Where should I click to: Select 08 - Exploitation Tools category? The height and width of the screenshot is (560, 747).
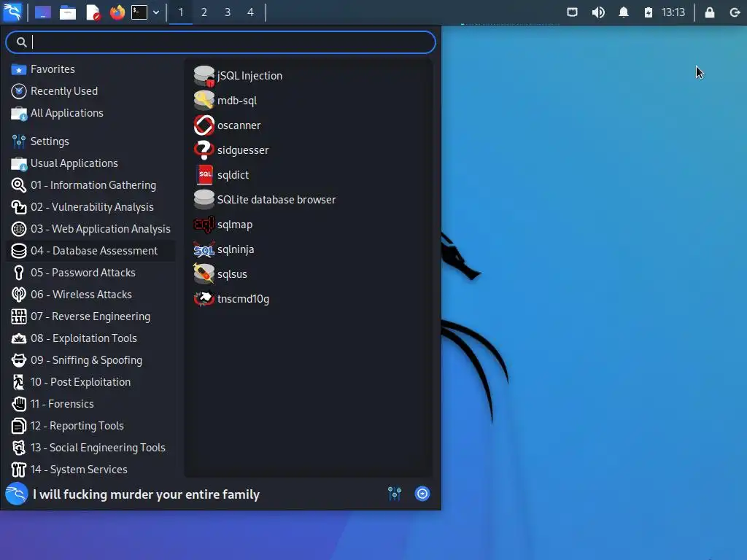91,338
